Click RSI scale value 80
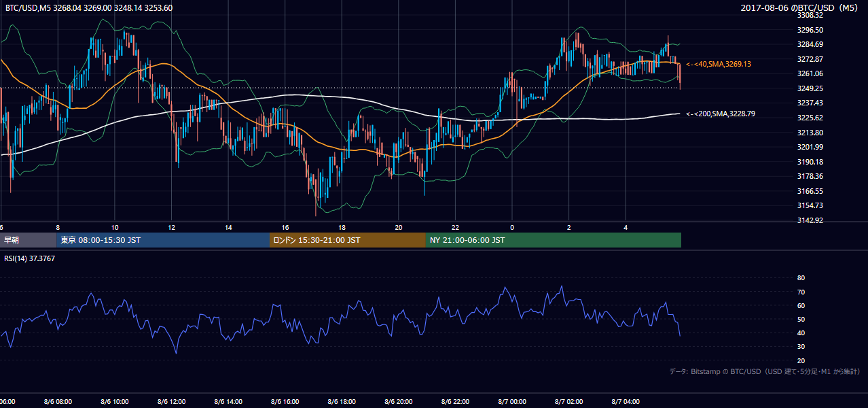Screen dimensions: 868x408 (801, 278)
